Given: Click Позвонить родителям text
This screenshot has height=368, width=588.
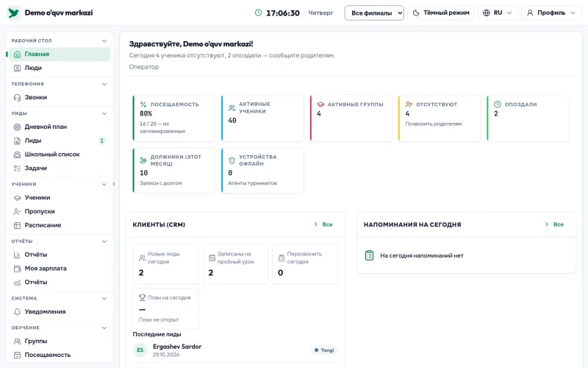Looking at the screenshot, I should click(x=434, y=124).
